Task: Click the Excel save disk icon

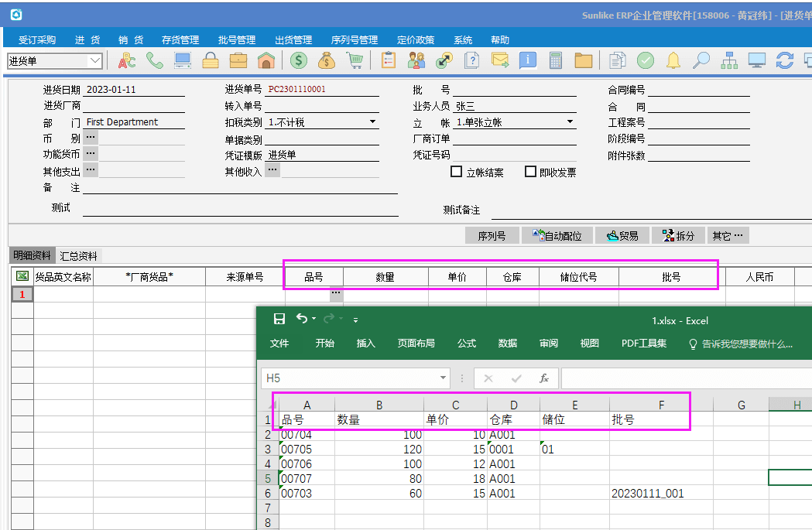Action: 279,319
